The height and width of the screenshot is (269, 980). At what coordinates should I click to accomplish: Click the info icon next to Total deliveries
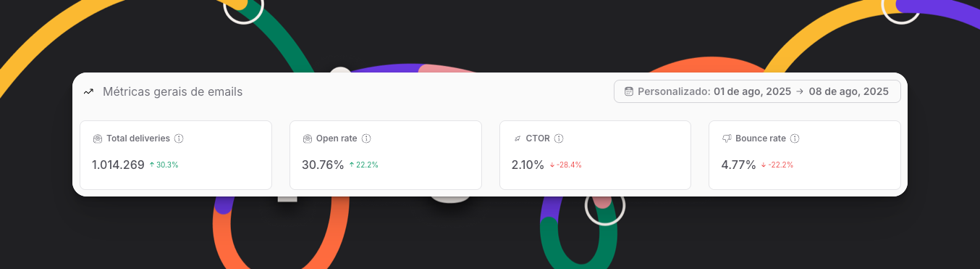(179, 138)
